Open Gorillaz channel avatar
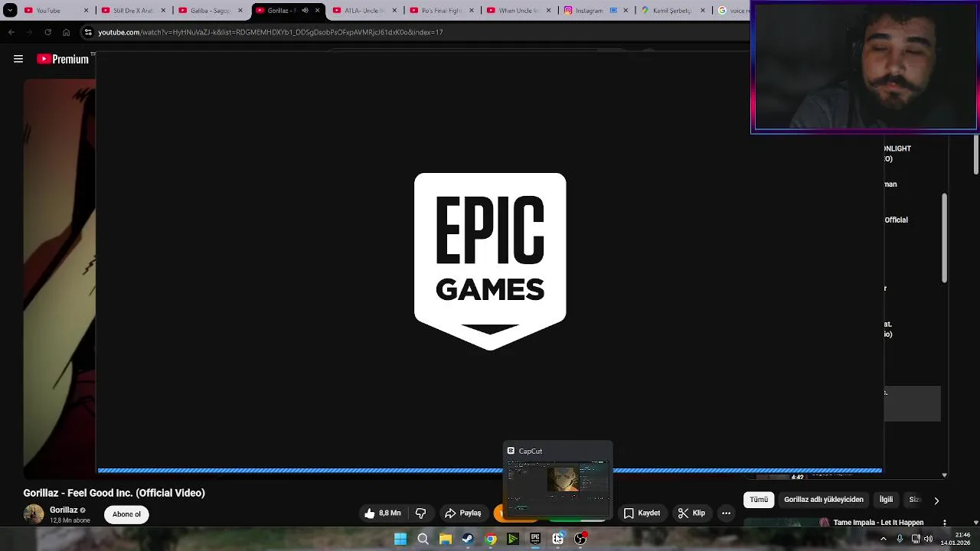This screenshot has height=551, width=980. tap(34, 514)
